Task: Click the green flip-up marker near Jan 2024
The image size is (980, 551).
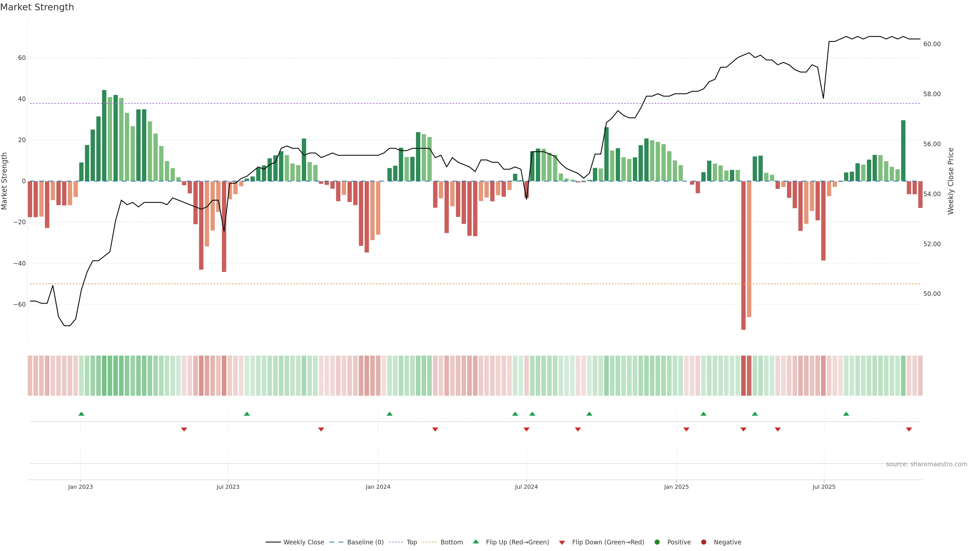Action: 389,414
